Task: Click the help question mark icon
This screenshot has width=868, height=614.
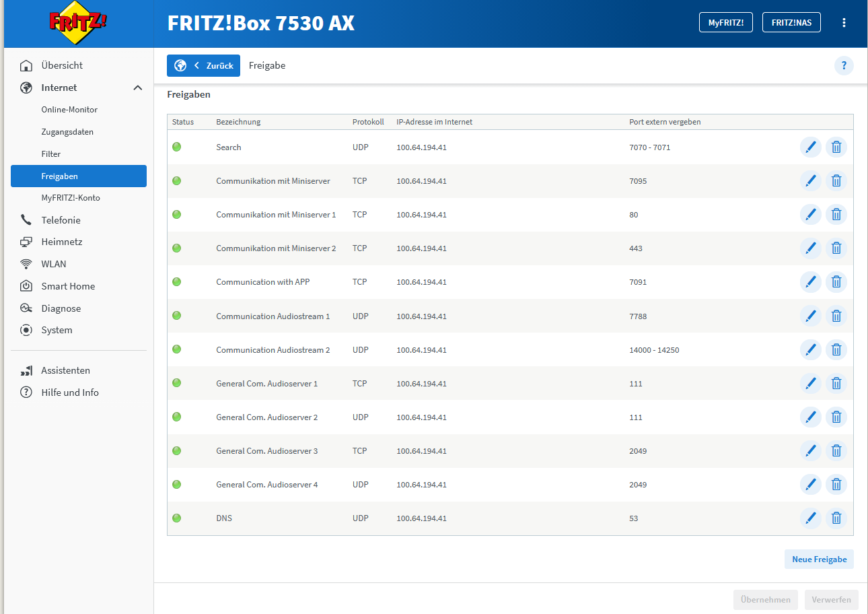Action: [x=843, y=65]
